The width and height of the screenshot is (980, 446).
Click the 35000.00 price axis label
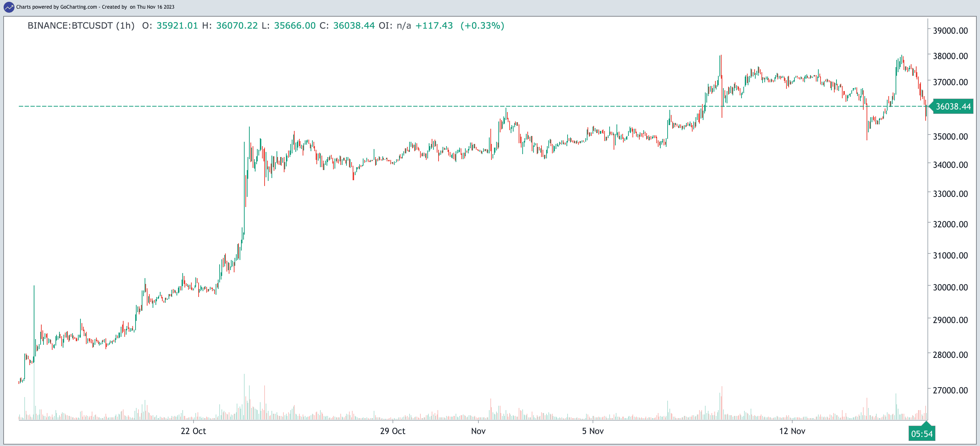(950, 137)
